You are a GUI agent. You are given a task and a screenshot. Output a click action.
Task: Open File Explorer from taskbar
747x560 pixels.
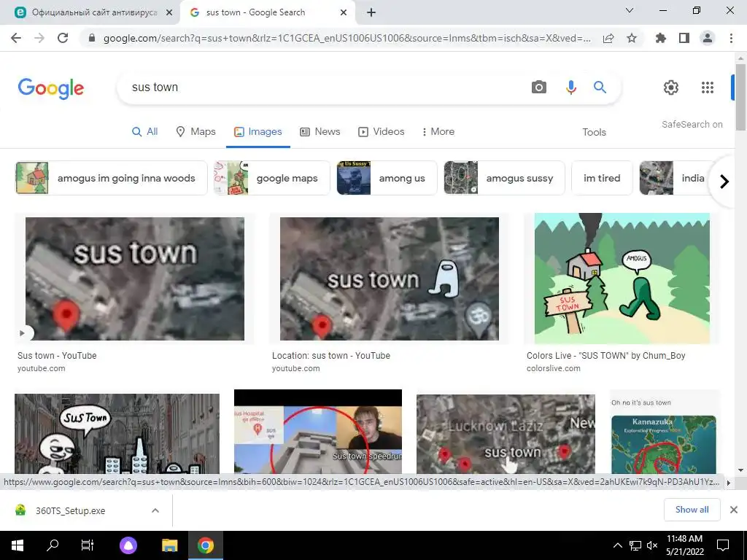(169, 545)
